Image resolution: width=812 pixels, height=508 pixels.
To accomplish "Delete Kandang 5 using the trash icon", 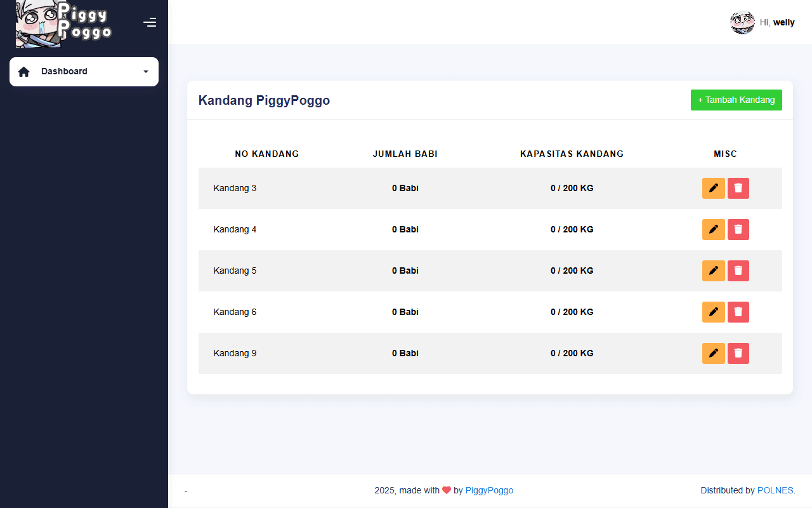I will (x=738, y=271).
